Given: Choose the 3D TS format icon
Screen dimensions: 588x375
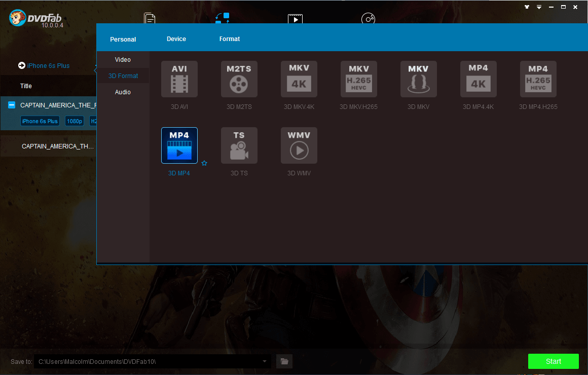Looking at the screenshot, I should 239,145.
